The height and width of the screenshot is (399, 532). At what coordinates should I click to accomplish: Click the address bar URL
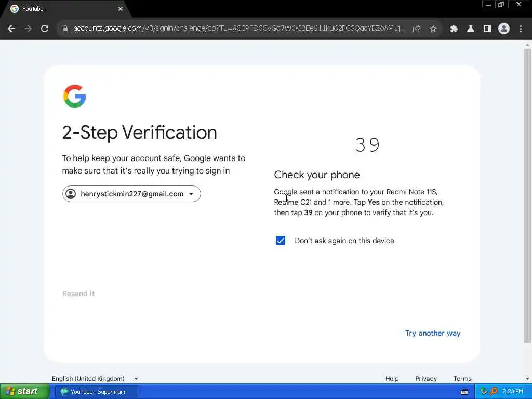tap(239, 29)
